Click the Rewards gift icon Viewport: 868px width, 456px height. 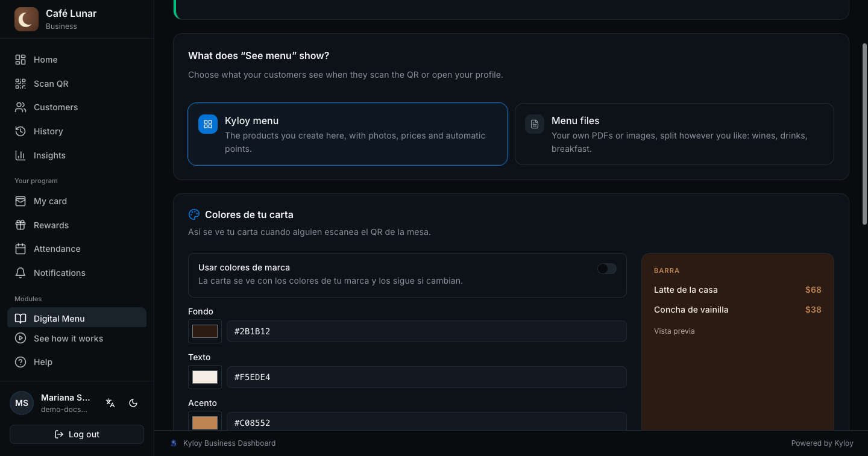20,225
